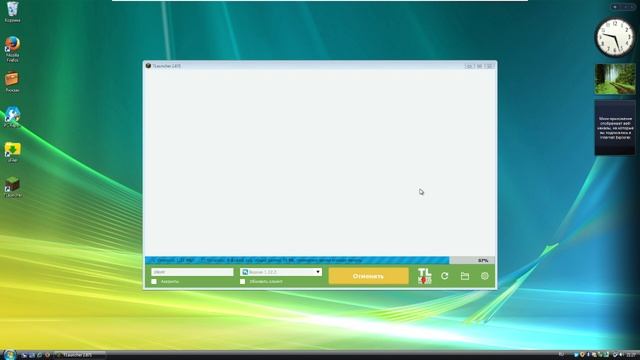Open the game folder icon in launcher
The height and width of the screenshot is (360, 640).
464,276
